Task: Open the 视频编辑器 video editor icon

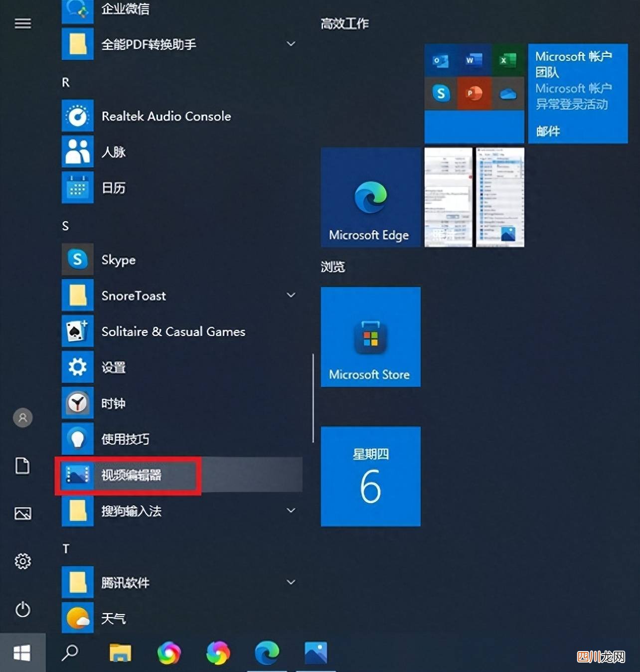Action: pos(77,475)
